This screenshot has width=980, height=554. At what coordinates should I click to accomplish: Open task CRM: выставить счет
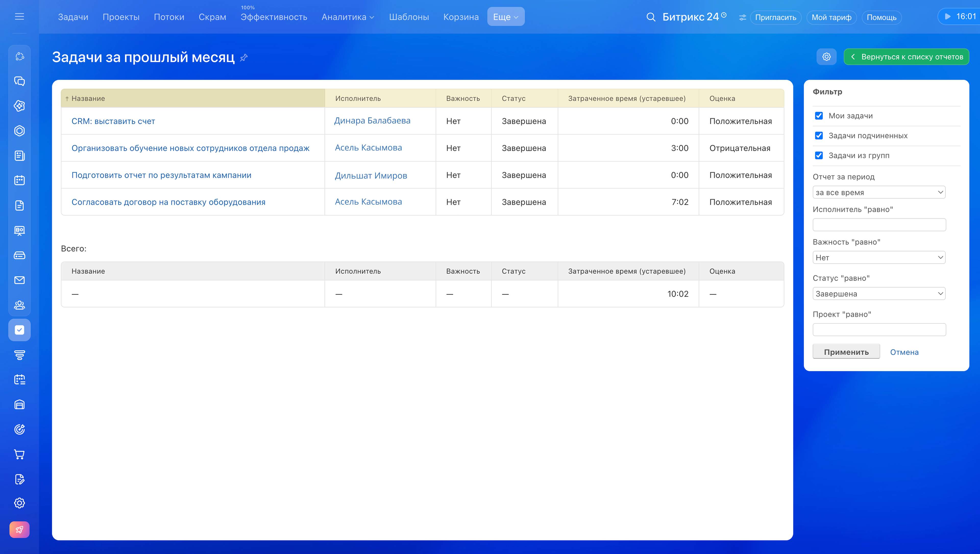click(113, 121)
